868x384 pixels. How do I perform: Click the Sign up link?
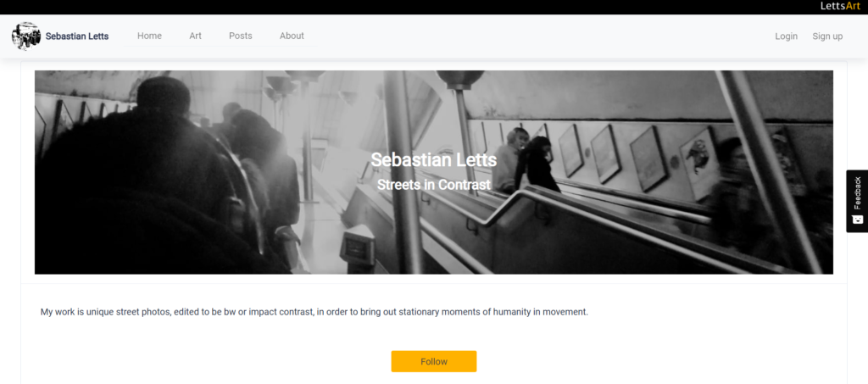click(827, 36)
